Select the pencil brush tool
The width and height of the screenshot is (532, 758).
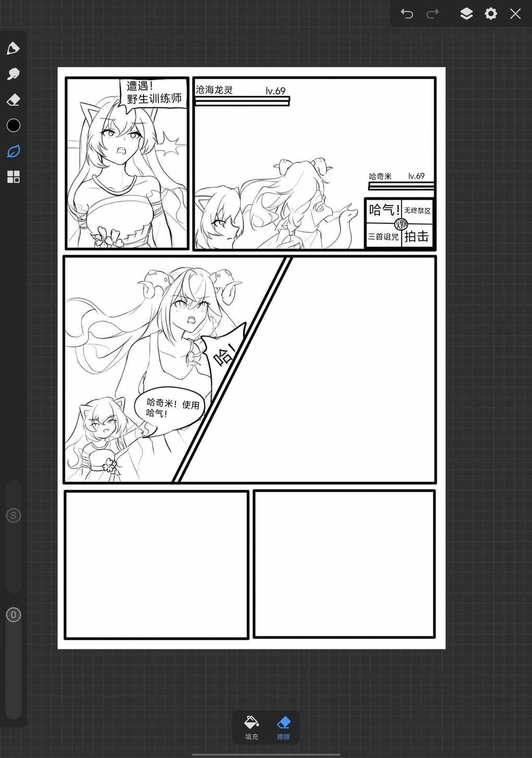point(13,49)
